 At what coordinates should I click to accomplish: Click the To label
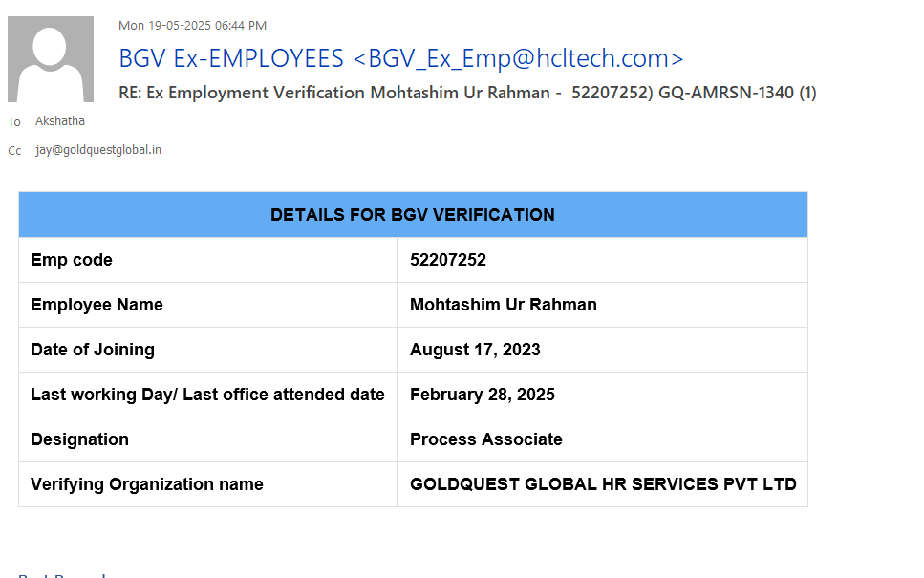point(14,122)
